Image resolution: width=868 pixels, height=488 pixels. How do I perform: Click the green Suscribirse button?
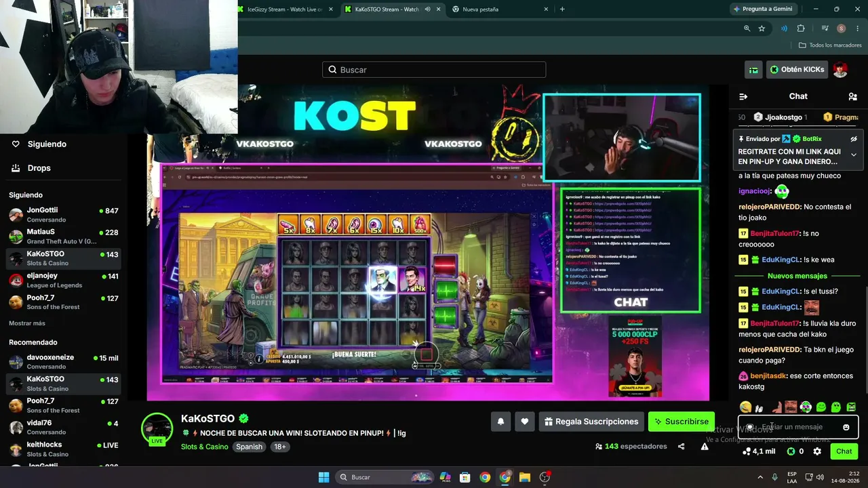tap(682, 422)
